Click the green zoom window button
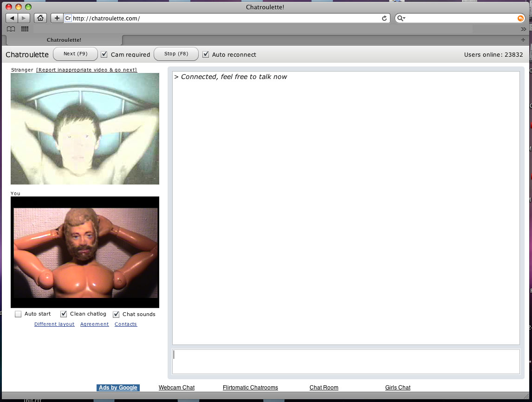 pos(28,7)
